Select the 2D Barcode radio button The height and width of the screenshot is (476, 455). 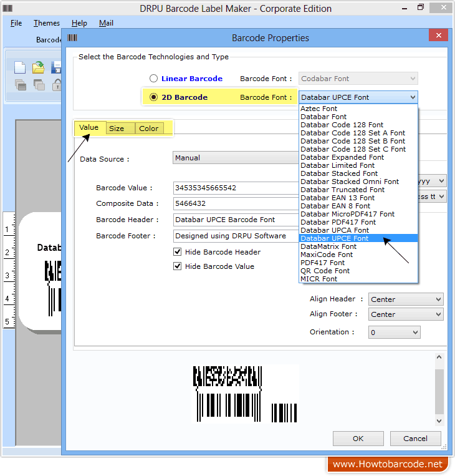pos(153,97)
